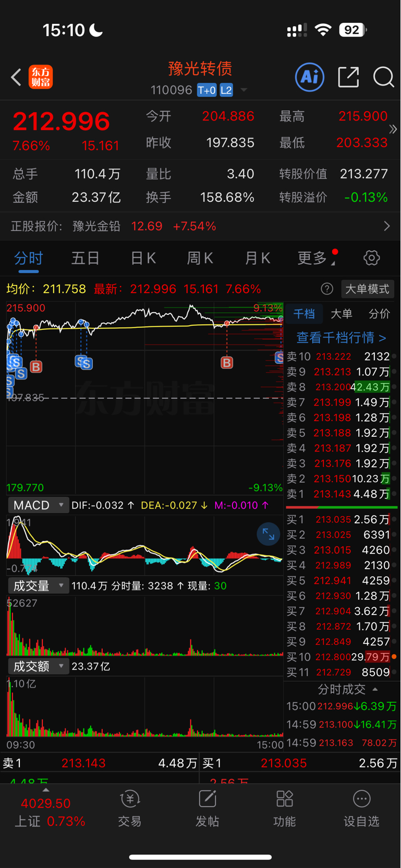Tap the share/export icon

[x=348, y=77]
